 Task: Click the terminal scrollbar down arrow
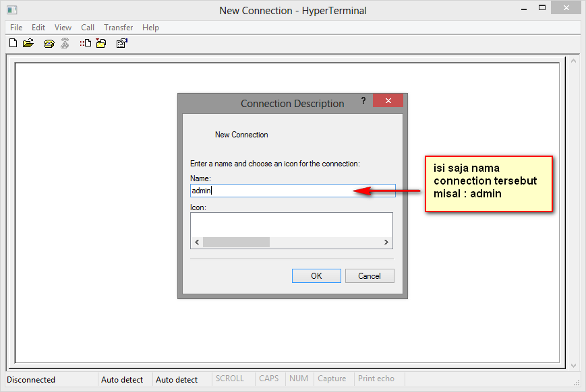pyautogui.click(x=573, y=366)
